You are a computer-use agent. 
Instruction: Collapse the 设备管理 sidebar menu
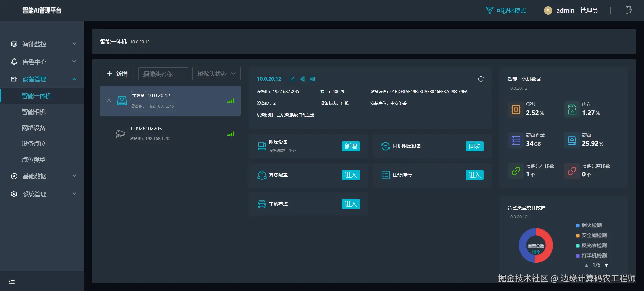42,79
